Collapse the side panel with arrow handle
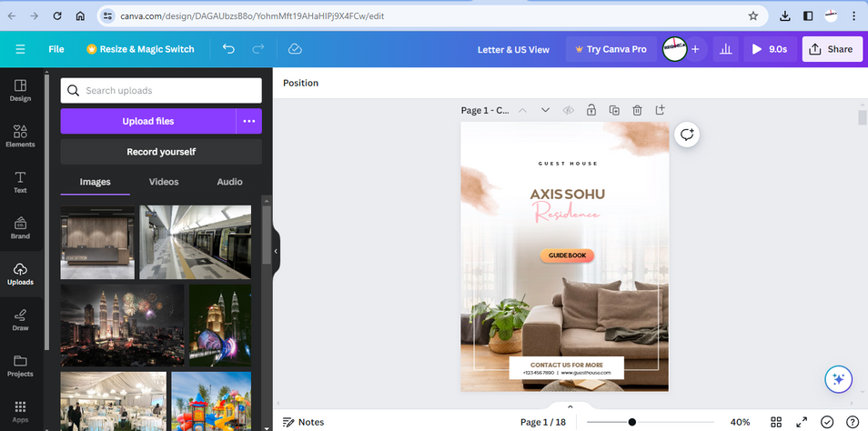The height and width of the screenshot is (431, 868). pyautogui.click(x=276, y=251)
